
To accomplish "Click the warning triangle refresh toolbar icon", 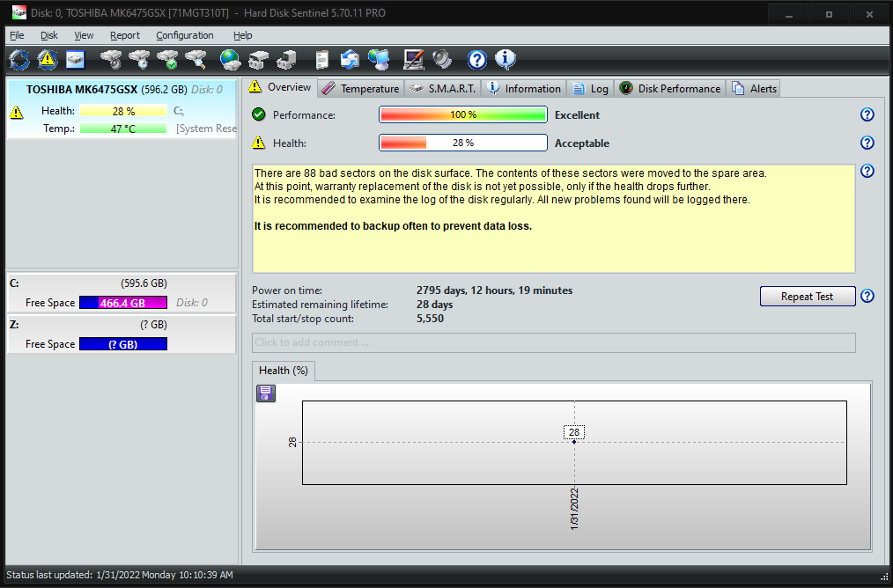I will click(x=48, y=60).
